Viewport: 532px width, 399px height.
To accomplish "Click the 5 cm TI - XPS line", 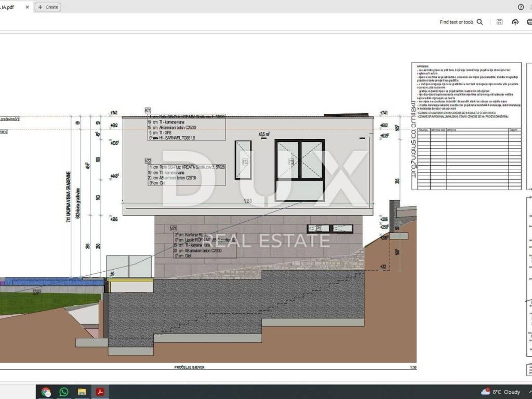I will (x=161, y=133).
